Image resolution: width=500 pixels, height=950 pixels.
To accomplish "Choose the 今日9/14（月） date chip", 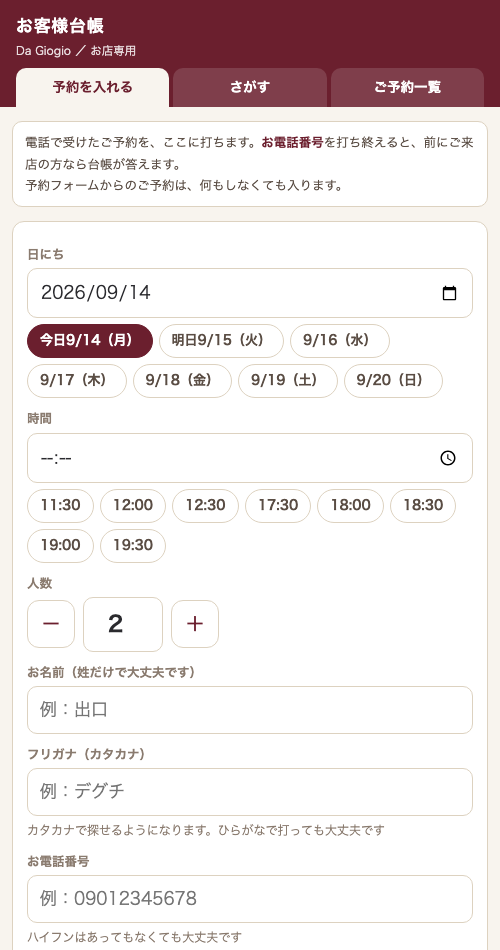I will [x=90, y=340].
